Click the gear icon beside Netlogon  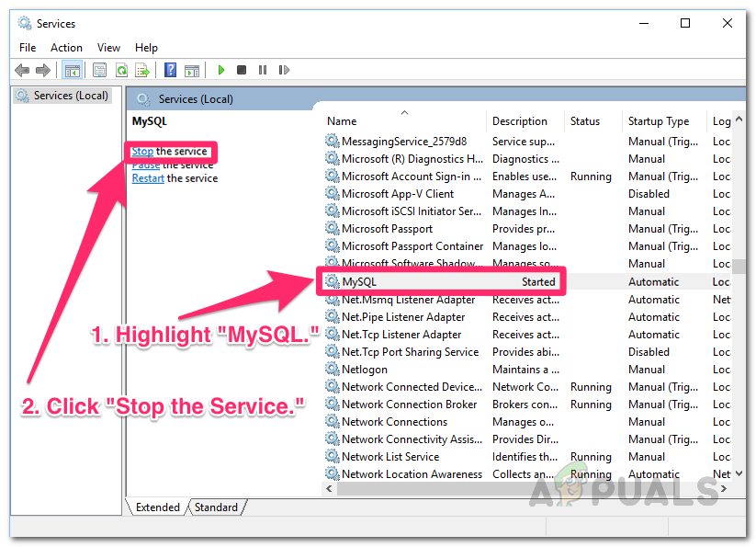[332, 369]
